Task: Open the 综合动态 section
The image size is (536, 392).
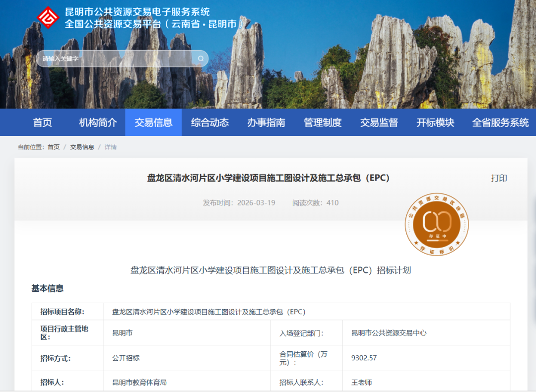Action: click(x=209, y=123)
